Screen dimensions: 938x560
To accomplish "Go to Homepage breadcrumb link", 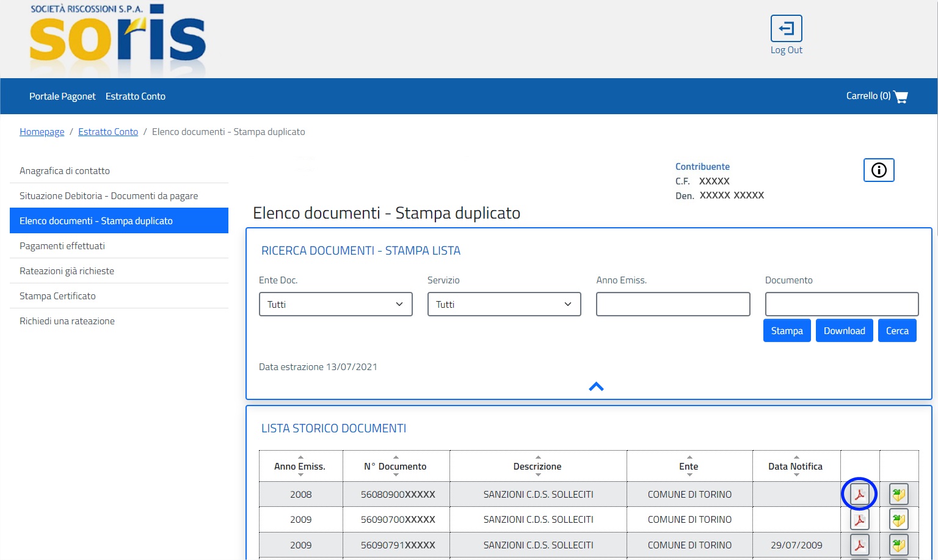I will pos(42,132).
